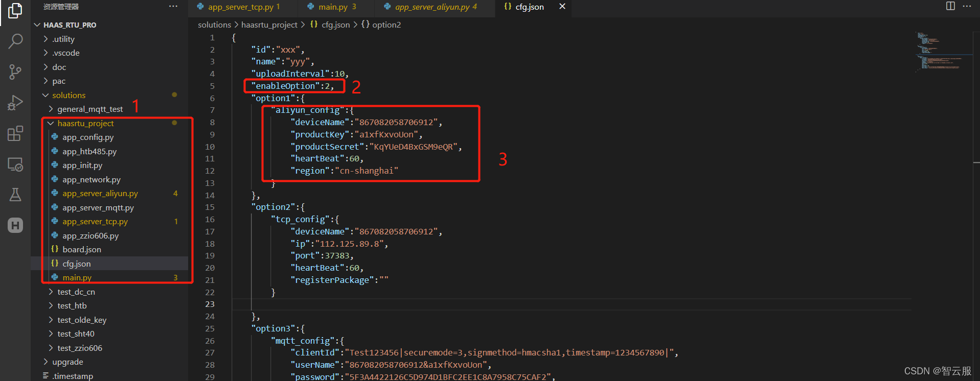Expand the test_htb folder
Screen dimensions: 980x381
[72, 305]
